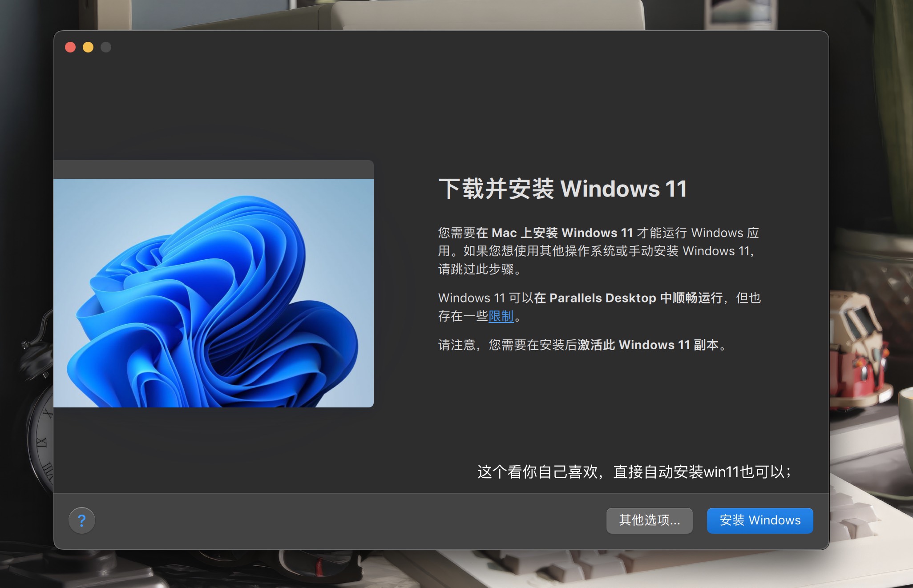This screenshot has width=913, height=588.
Task: Open 其他选项... for alternative installation options
Action: 650,520
